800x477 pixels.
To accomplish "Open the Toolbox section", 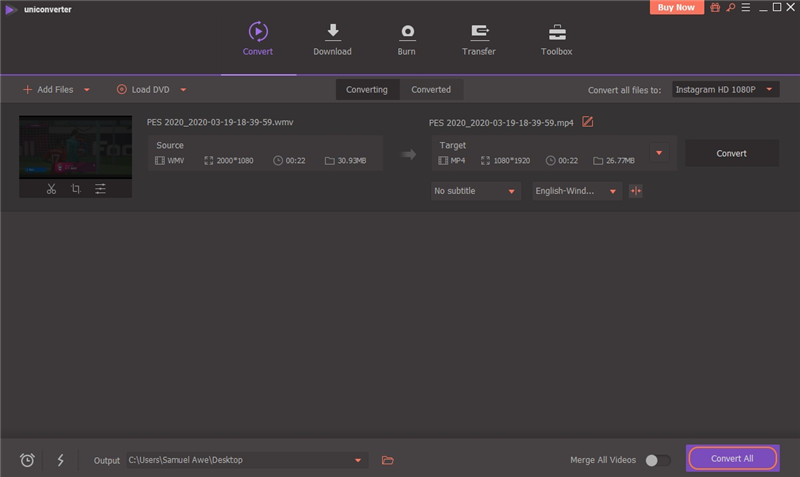I will (x=557, y=39).
